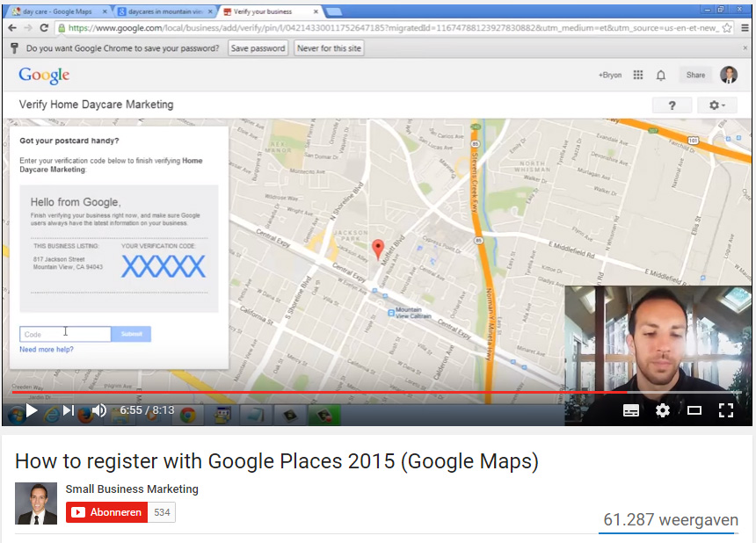Mute the video volume
Viewport: 756px width, 543px height.
pyautogui.click(x=99, y=410)
